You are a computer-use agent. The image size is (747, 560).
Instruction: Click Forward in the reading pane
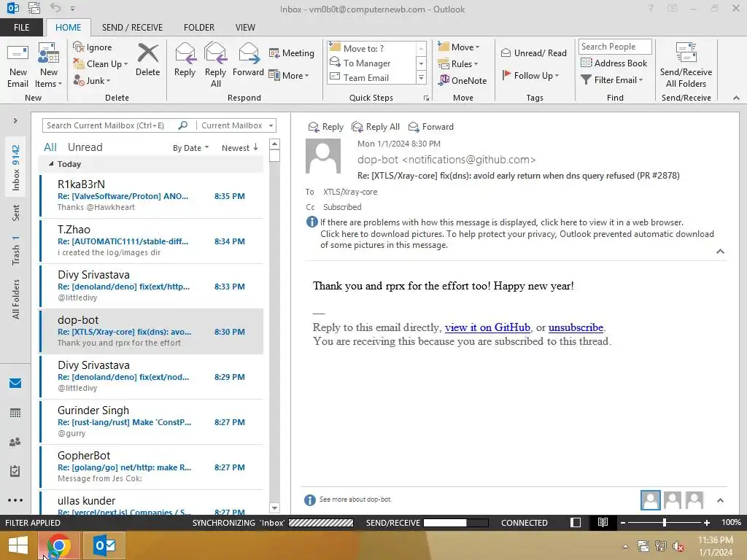(431, 127)
